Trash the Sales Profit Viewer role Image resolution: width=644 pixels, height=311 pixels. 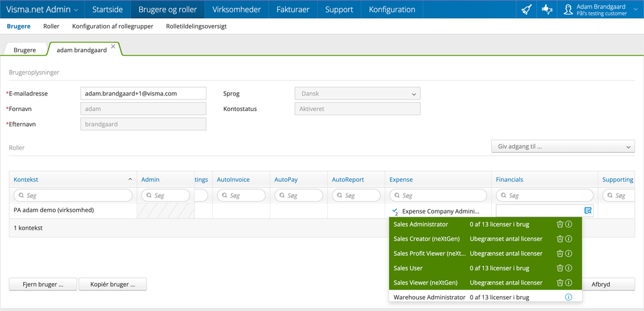click(x=559, y=254)
